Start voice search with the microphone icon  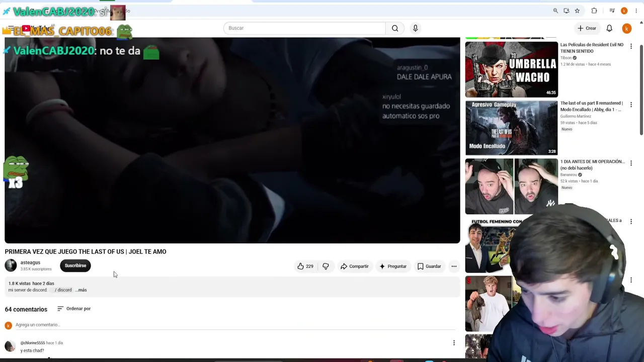point(416,28)
